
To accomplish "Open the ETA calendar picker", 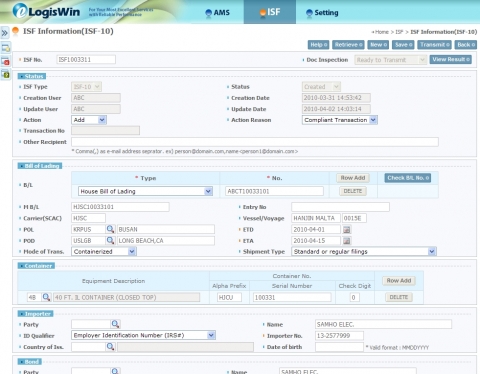I will pos(347,240).
